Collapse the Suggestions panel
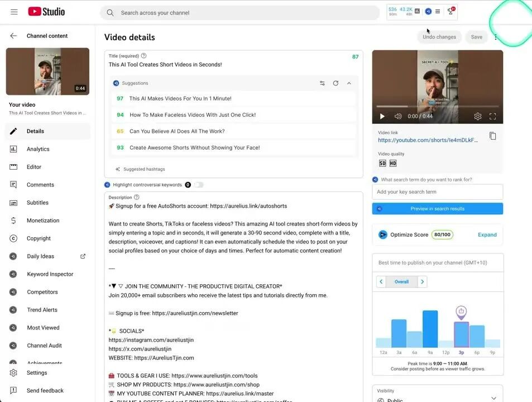 pos(349,83)
